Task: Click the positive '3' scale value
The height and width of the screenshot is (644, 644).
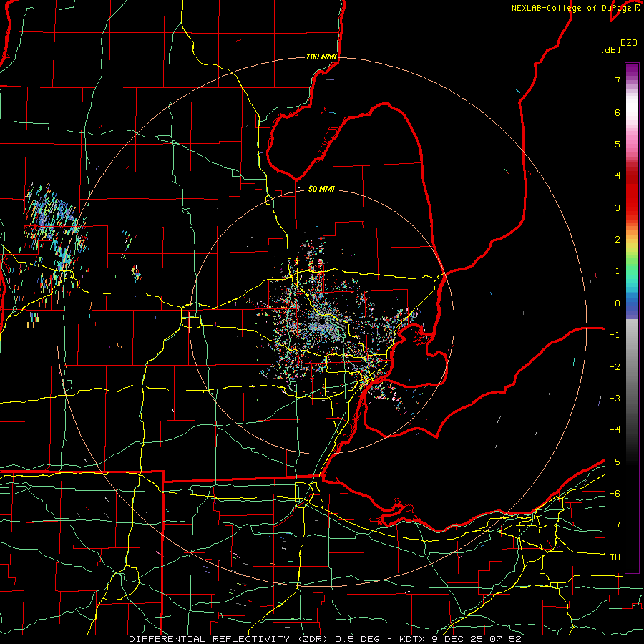Action: (x=618, y=208)
